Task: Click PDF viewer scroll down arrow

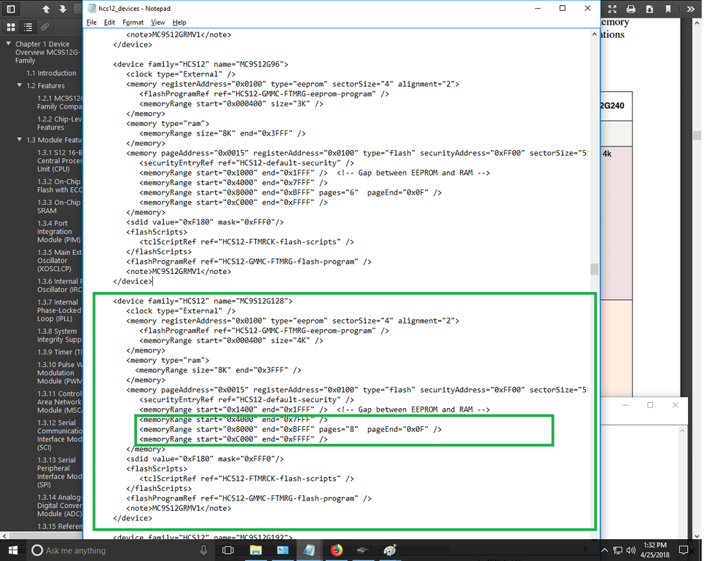Action: (x=697, y=535)
